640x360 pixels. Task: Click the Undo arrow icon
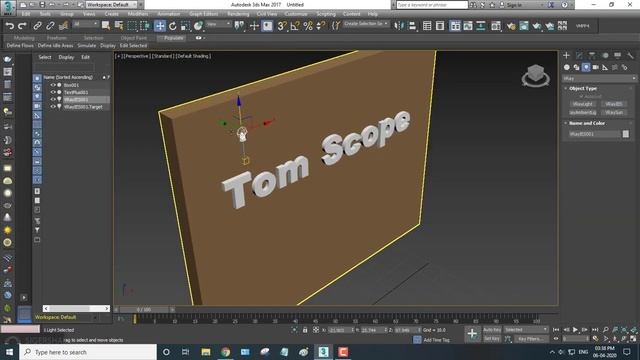click(10, 26)
